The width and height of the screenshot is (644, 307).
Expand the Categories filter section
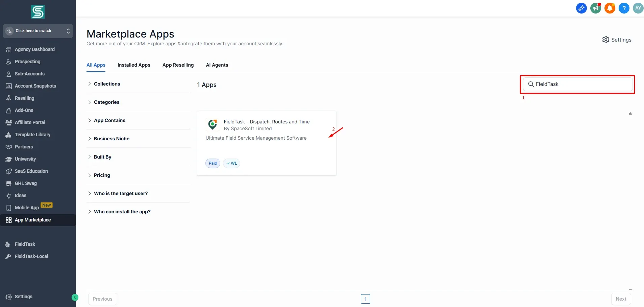click(139, 102)
